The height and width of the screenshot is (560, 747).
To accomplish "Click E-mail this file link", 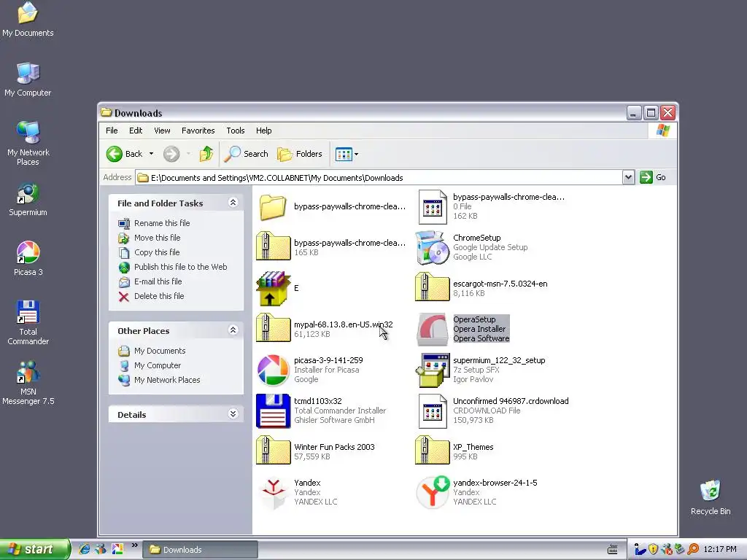I will (158, 281).
